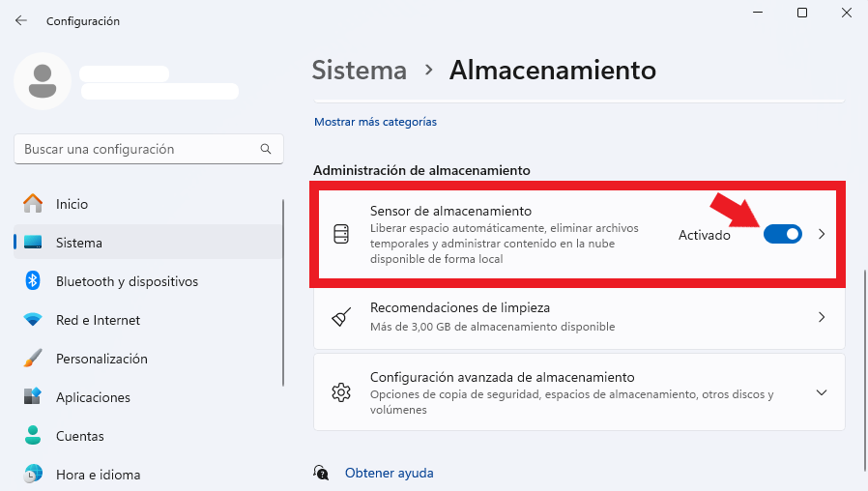Viewport: 868px width, 491px height.
Task: Click the broom icon for Recomendaciones de limpieza
Action: [341, 317]
